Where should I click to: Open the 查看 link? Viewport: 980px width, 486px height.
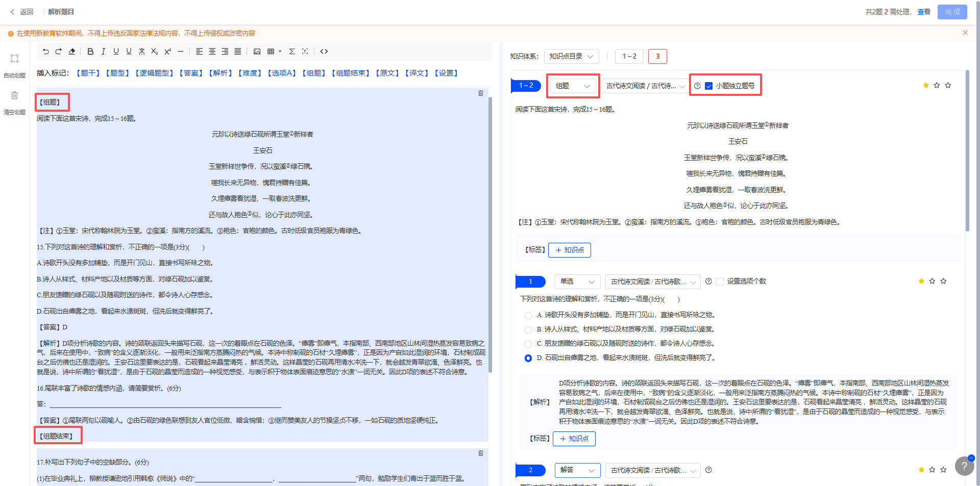click(x=924, y=12)
